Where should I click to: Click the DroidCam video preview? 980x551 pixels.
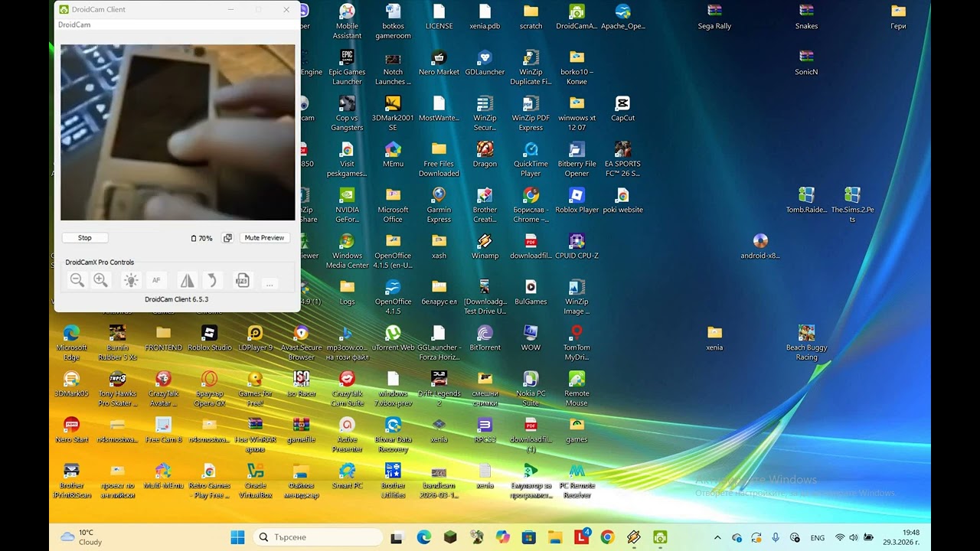(178, 132)
